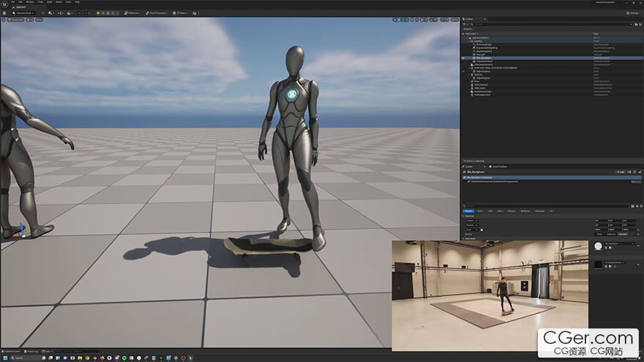644x362 pixels.
Task: Open the Edit menu
Action: 20,2
